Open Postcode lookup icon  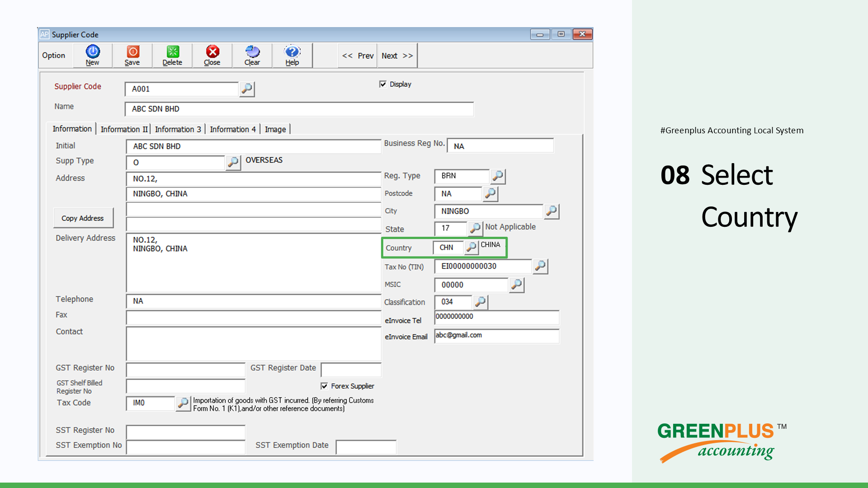coord(491,194)
